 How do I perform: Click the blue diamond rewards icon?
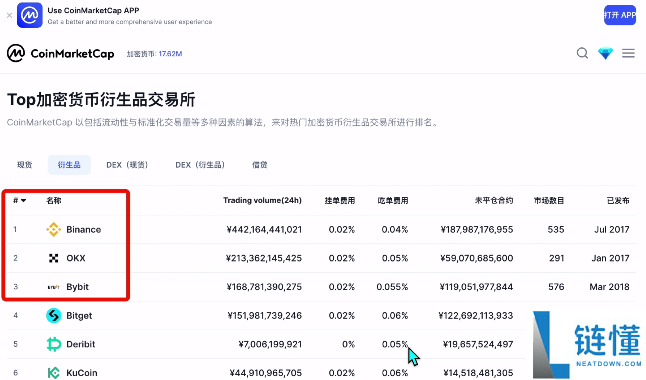(605, 53)
